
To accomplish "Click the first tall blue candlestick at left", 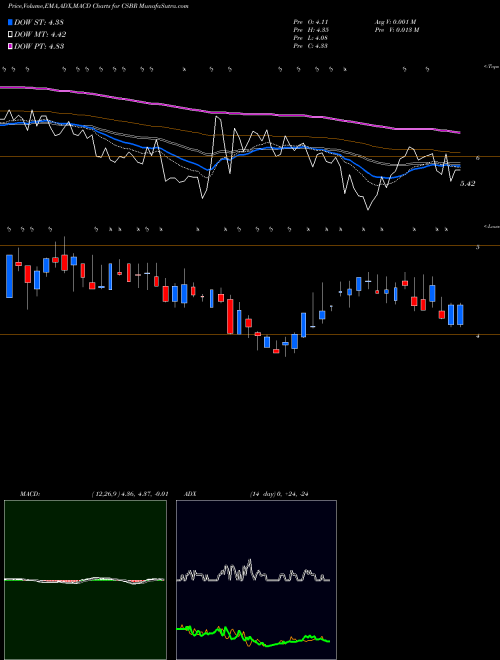I will 9,276.
